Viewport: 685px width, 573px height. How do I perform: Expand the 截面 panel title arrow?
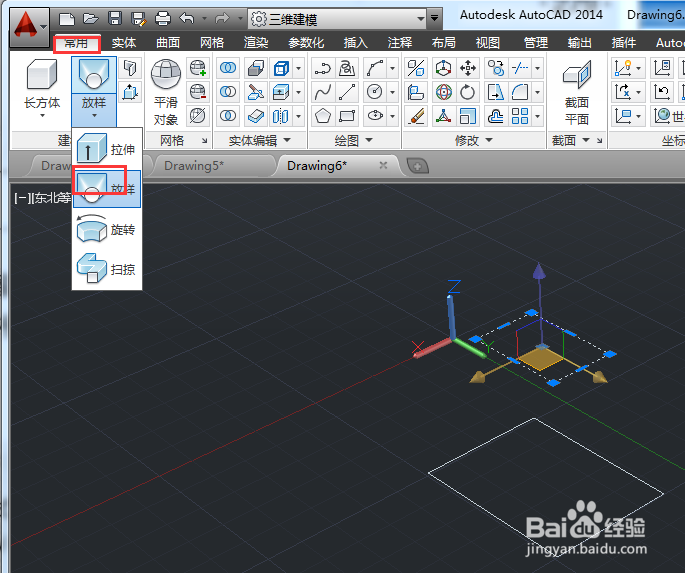(586, 140)
